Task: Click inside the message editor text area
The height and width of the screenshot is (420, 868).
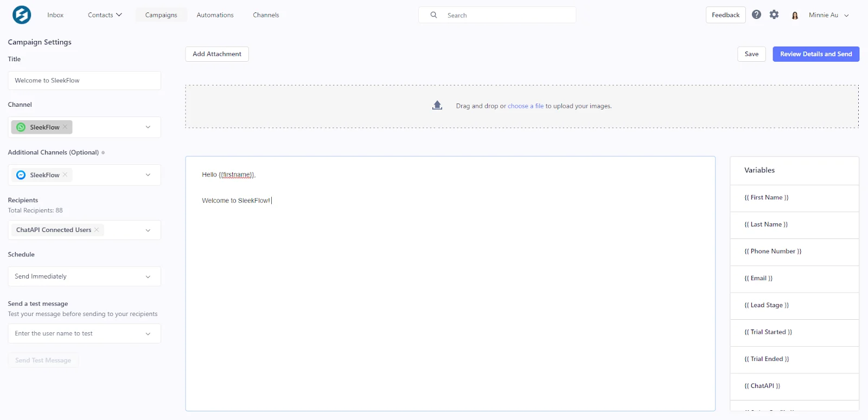Action: (450, 284)
